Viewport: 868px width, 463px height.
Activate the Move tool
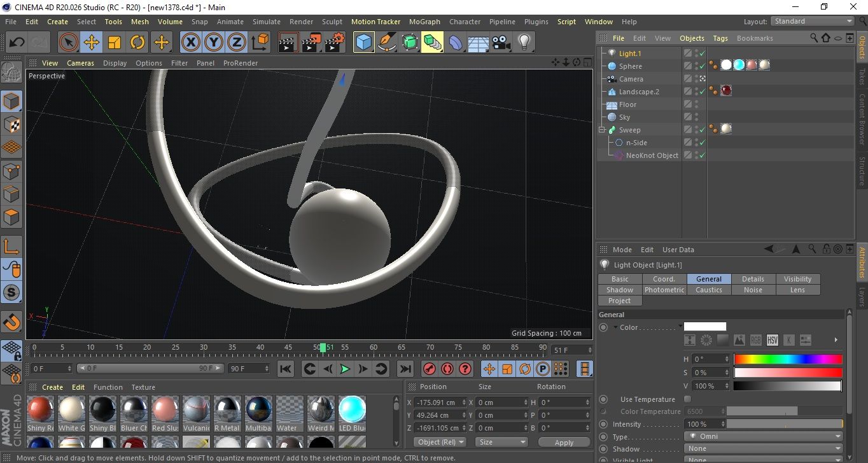click(92, 43)
